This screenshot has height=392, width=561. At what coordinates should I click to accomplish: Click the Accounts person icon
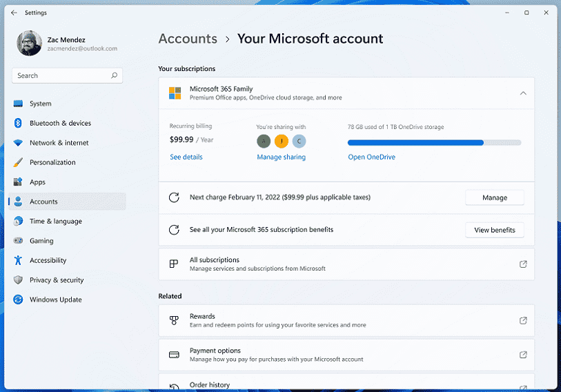(x=18, y=202)
